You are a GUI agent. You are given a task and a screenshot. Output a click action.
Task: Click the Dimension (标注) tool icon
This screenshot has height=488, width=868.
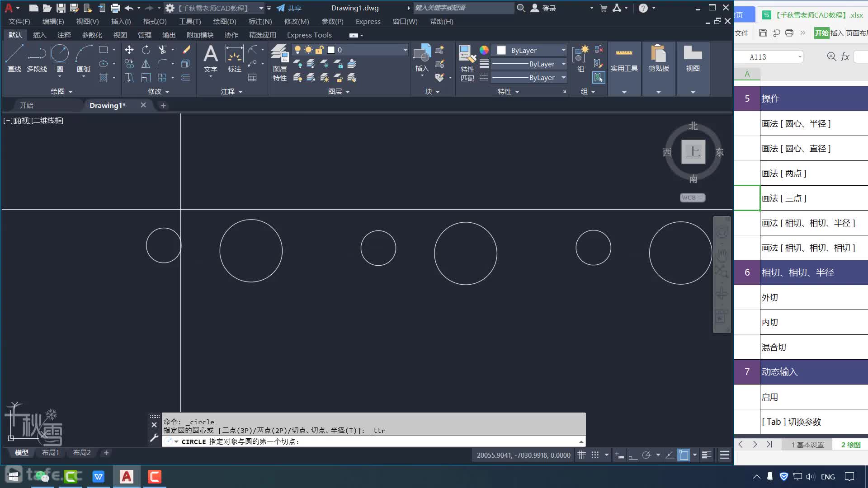[x=234, y=59]
